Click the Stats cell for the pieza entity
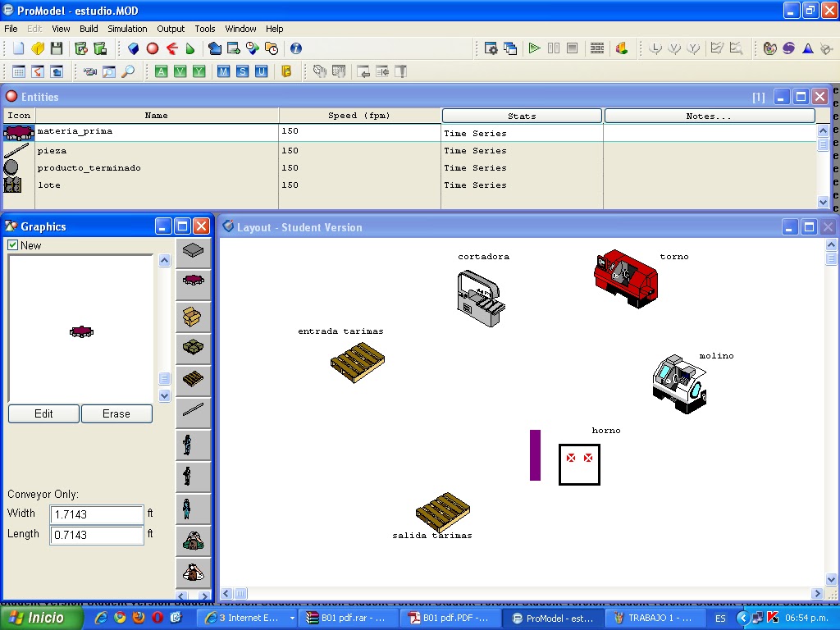Image resolution: width=840 pixels, height=630 pixels. (521, 150)
